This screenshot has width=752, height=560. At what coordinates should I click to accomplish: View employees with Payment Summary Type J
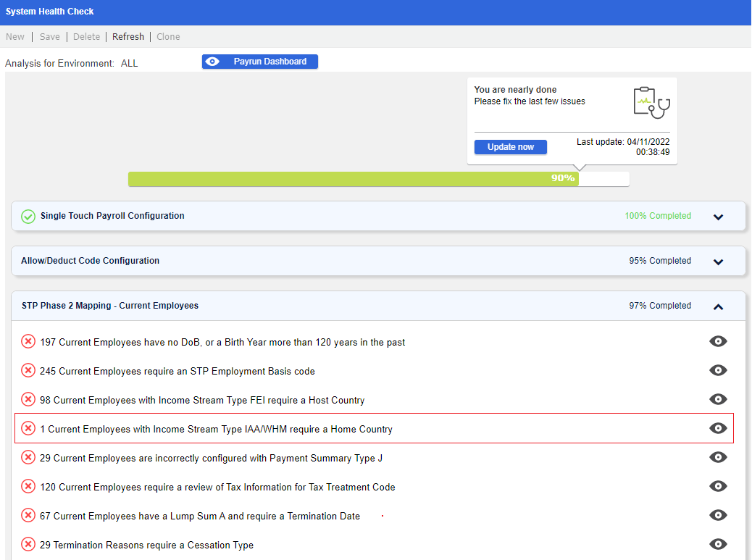[x=718, y=457]
